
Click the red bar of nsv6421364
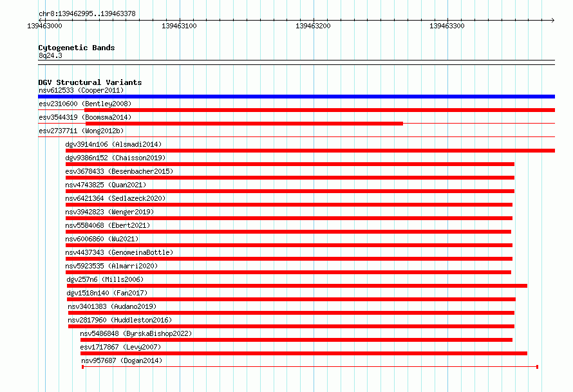click(289, 205)
